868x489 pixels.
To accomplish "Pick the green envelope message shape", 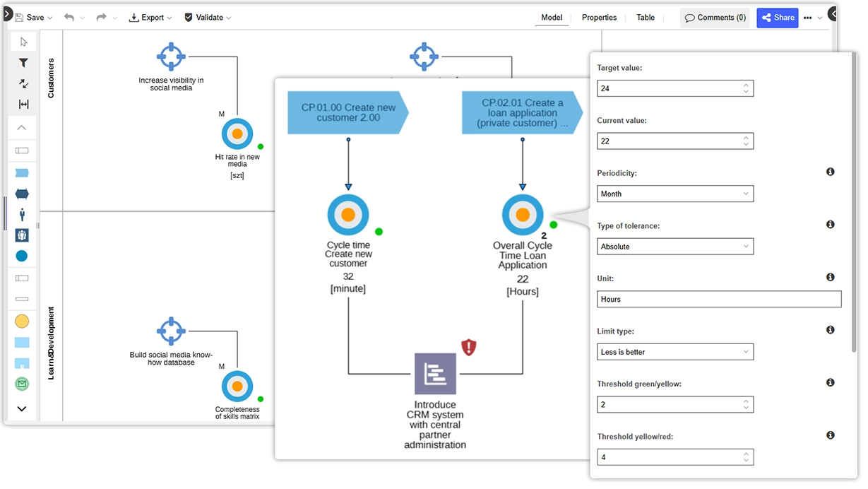I will click(22, 384).
